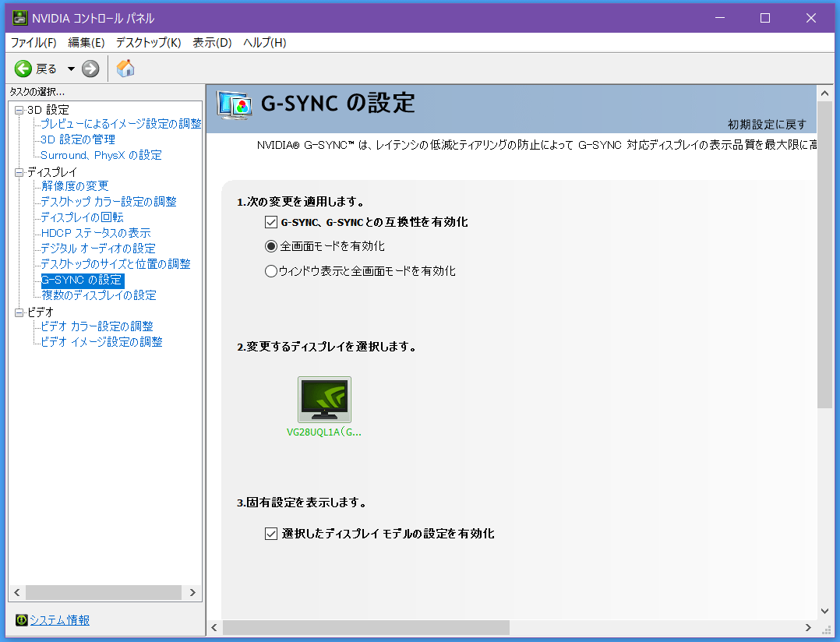Click main panel scroll-up arrow

point(825,93)
